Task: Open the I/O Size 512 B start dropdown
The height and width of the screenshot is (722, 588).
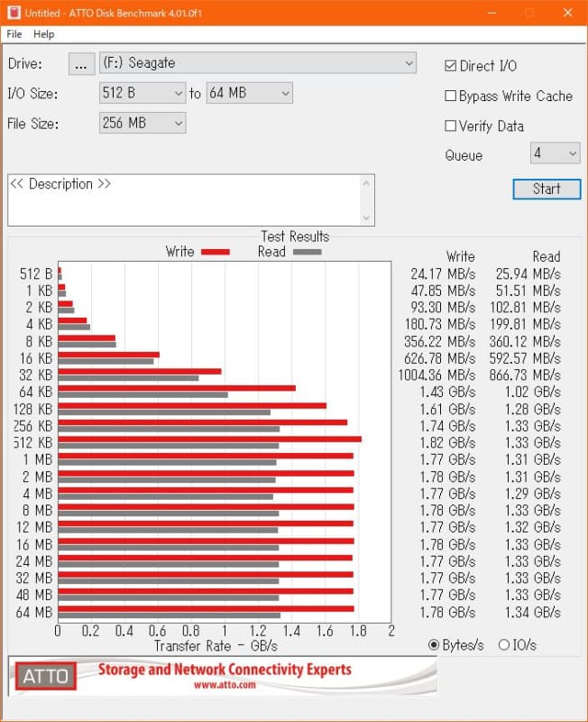Action: pyautogui.click(x=142, y=93)
